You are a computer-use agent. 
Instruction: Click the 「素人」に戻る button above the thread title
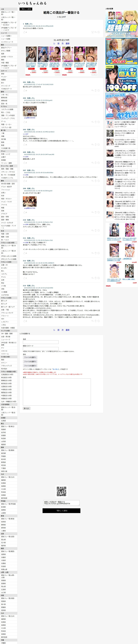(26, 9)
